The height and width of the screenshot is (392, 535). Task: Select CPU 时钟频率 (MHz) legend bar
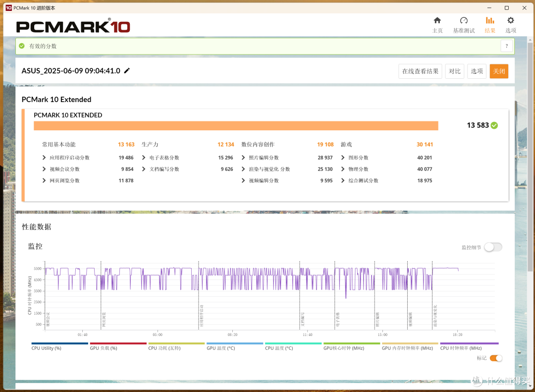tap(469, 343)
